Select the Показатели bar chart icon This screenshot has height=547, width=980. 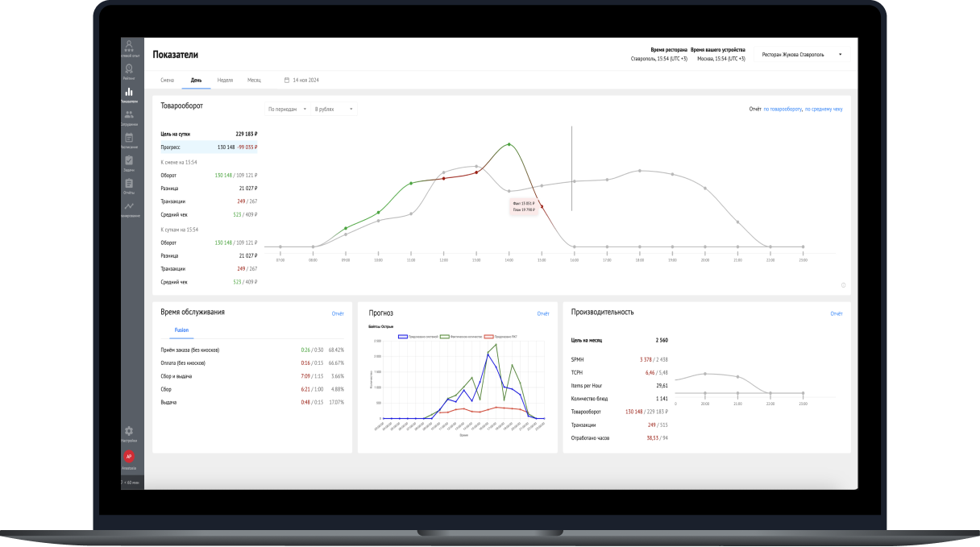pos(129,95)
